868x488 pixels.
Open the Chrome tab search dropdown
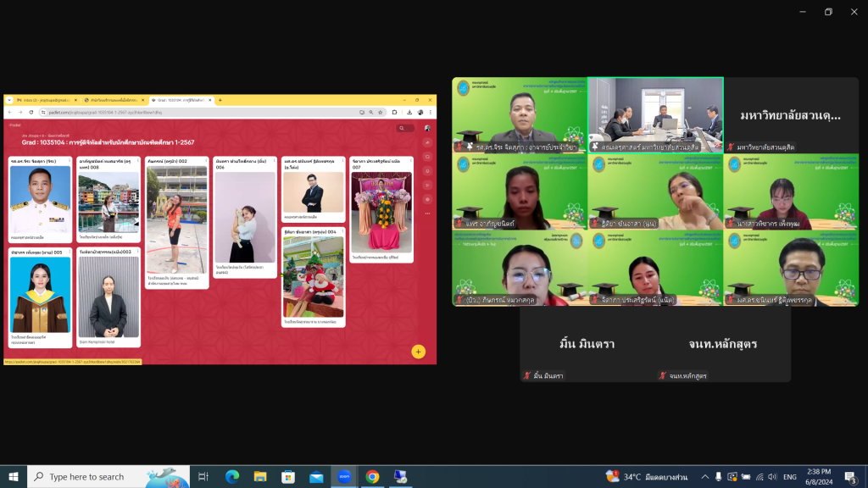click(8, 100)
